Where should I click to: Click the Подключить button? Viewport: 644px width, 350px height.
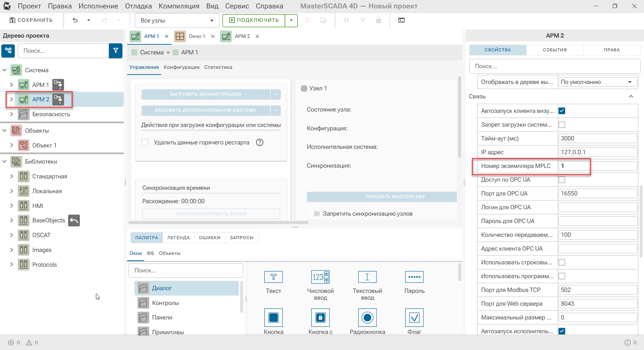coord(254,20)
